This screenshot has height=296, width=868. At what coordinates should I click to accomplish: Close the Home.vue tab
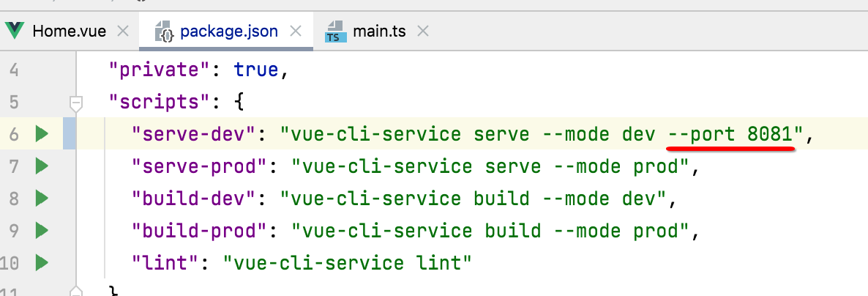[123, 31]
